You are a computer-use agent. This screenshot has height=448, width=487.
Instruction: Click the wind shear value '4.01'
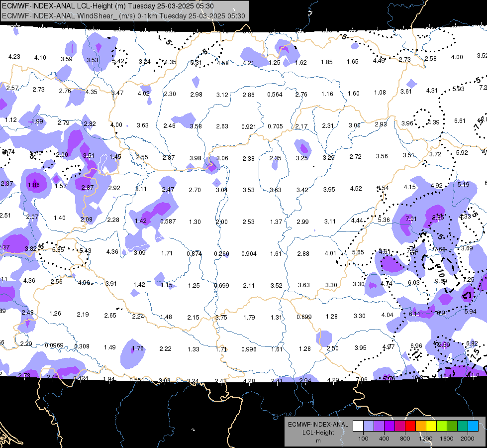(330, 253)
